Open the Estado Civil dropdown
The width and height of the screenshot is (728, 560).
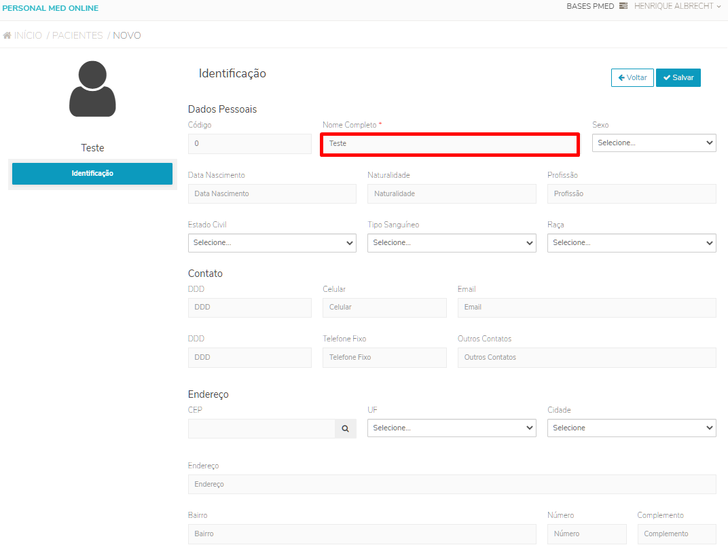point(272,242)
